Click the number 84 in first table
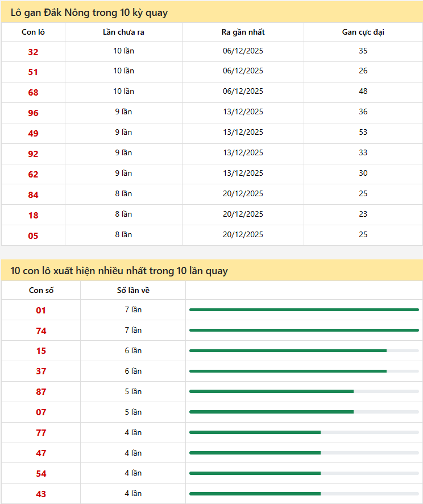The height and width of the screenshot is (504, 423). 33,195
